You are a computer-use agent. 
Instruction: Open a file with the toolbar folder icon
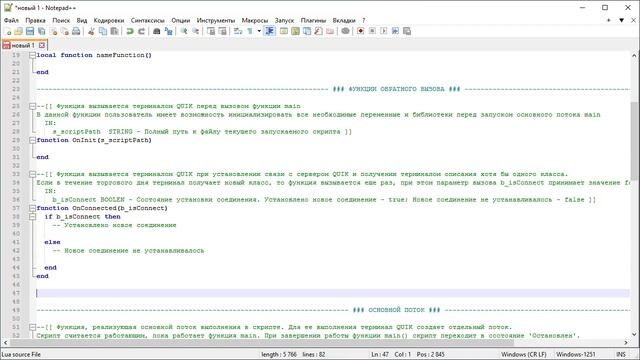[18, 31]
